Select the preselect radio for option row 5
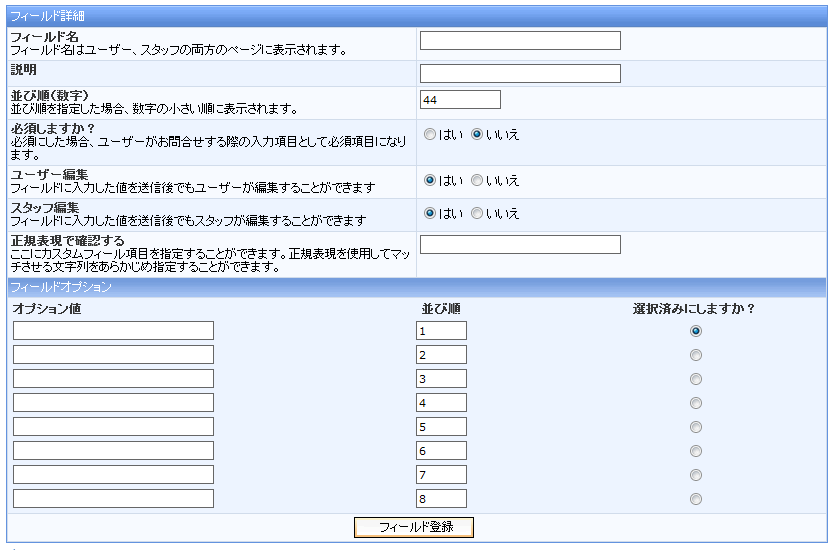The image size is (834, 550). click(x=696, y=427)
